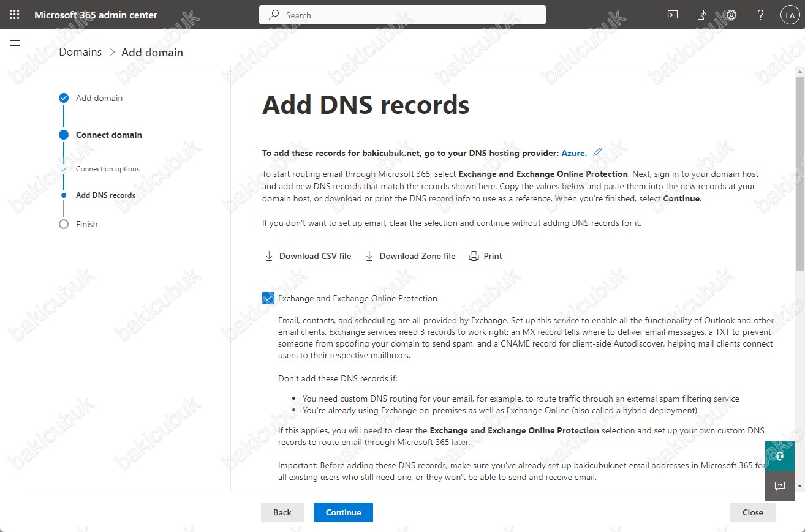
Task: Click the Microsoft 365 admin center title
Action: (x=96, y=15)
